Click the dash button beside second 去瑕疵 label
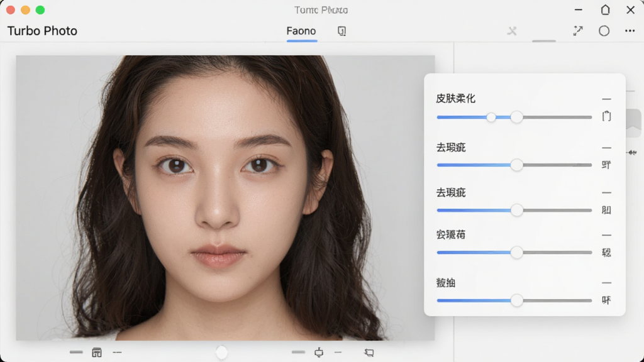The width and height of the screenshot is (644, 362). pos(607,192)
